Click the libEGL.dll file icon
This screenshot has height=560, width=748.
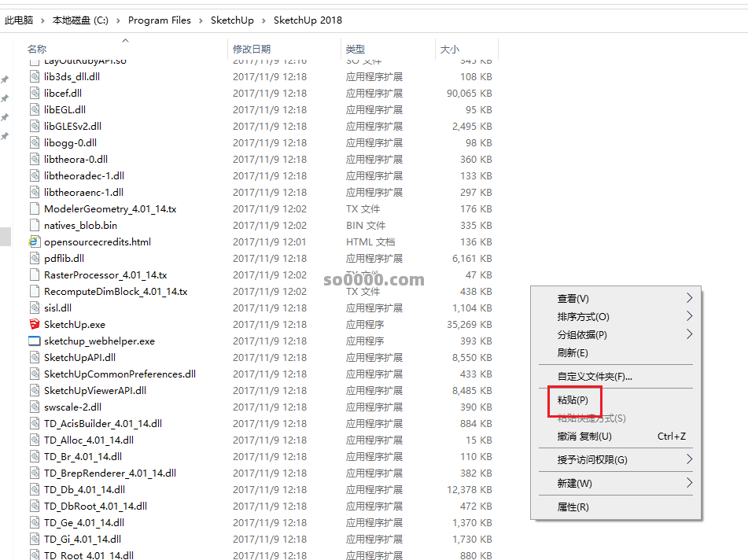(35, 109)
